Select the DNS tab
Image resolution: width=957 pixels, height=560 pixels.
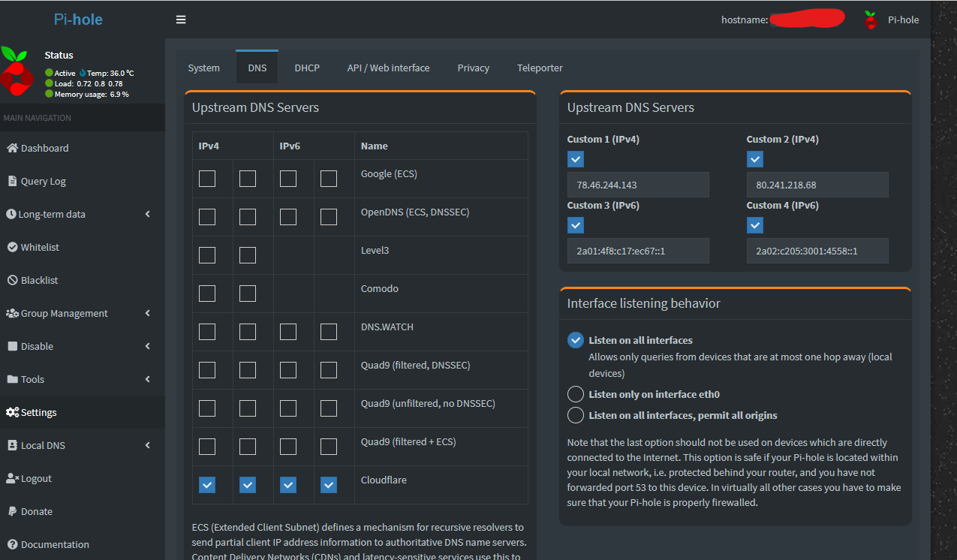point(257,68)
